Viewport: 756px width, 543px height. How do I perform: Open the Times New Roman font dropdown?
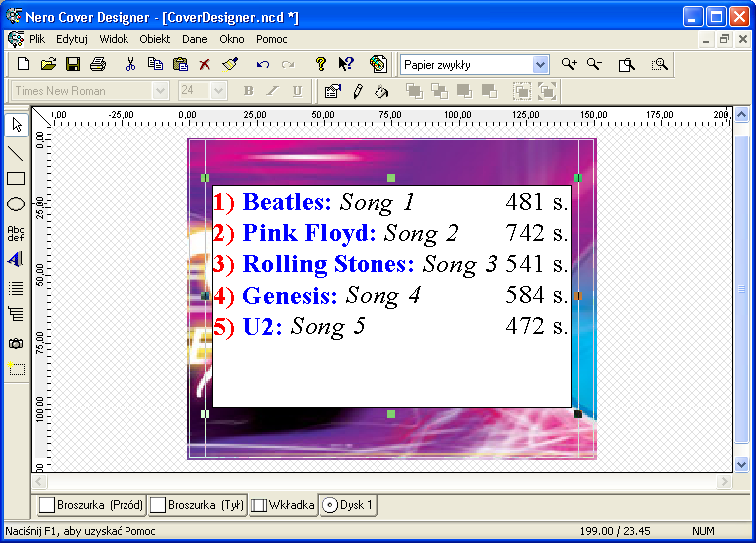coord(160,91)
